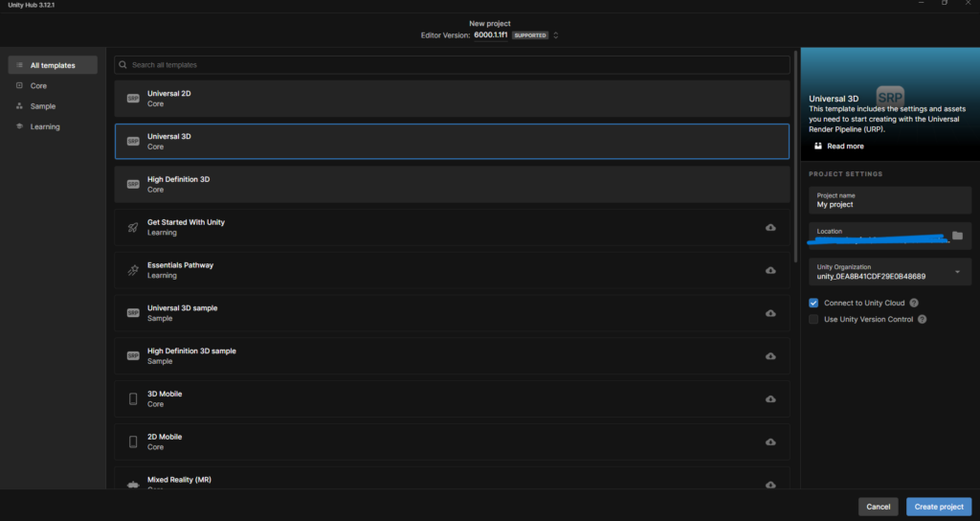Click the SUPPORTED version badge
The width and height of the screenshot is (980, 521).
(x=530, y=35)
